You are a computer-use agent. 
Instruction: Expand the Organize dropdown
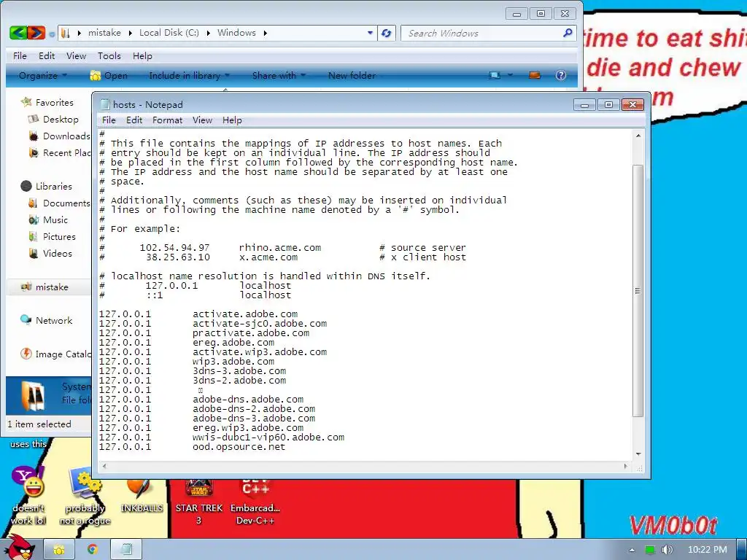pos(43,76)
